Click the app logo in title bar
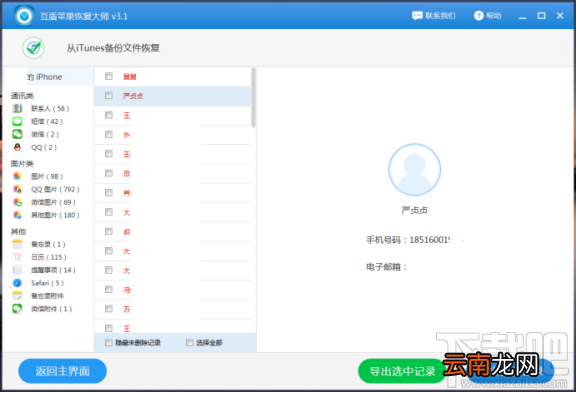This screenshot has width=576, height=393. pos(24,16)
